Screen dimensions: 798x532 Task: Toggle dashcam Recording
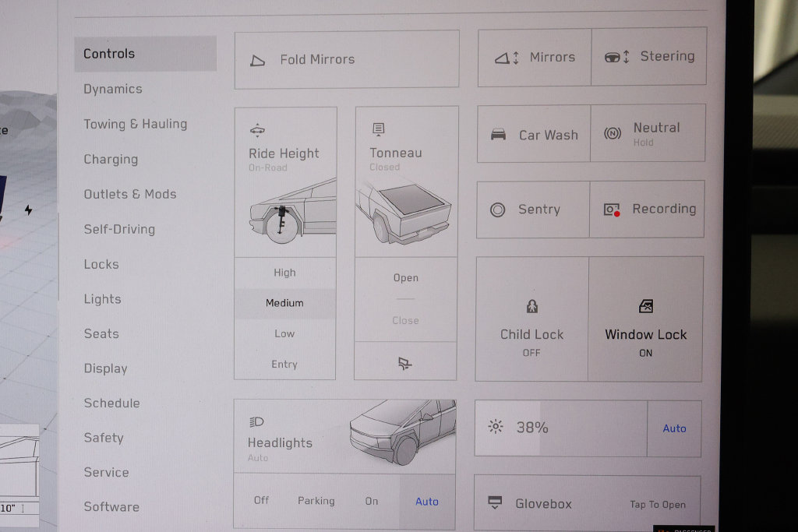coord(647,209)
